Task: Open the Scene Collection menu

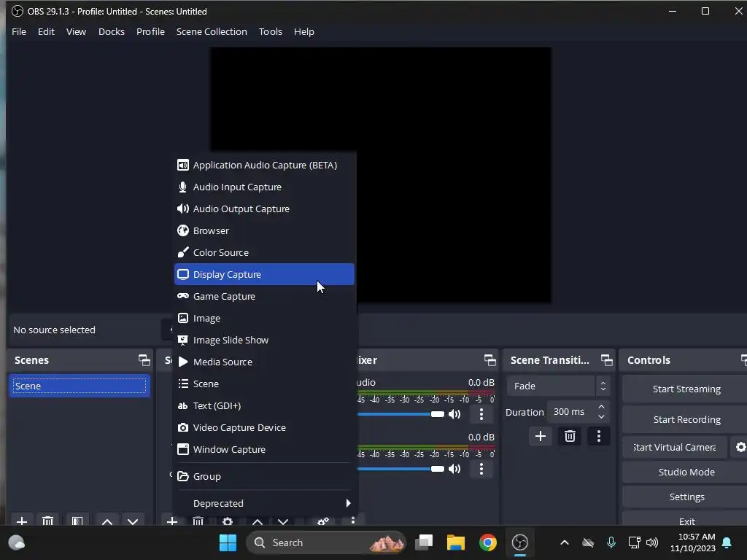Action: [212, 32]
